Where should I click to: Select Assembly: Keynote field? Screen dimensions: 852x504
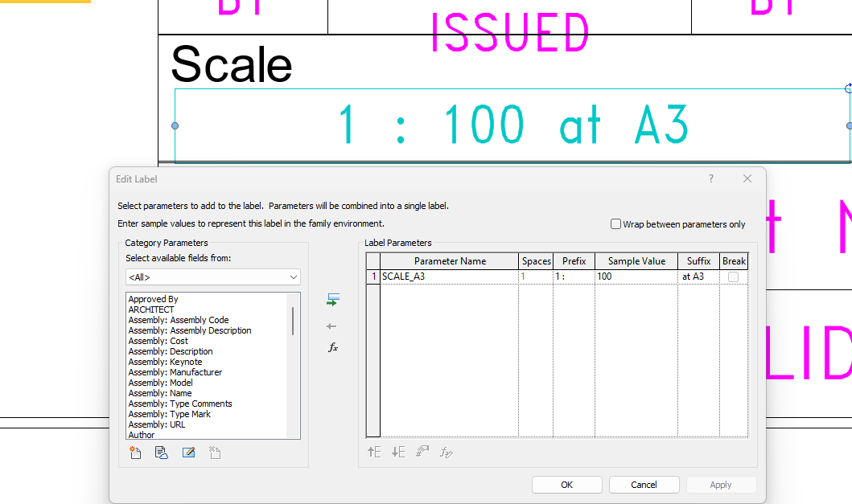(x=165, y=362)
